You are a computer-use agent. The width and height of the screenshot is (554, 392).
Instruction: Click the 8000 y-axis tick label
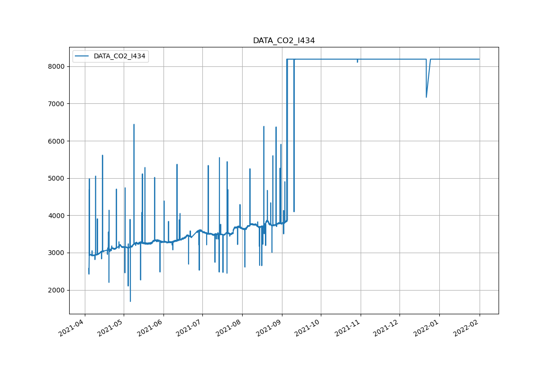pos(57,66)
